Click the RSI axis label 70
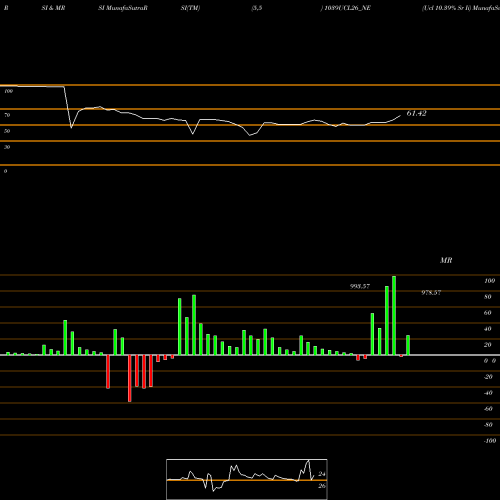This screenshot has height=500, width=500. 7,115
